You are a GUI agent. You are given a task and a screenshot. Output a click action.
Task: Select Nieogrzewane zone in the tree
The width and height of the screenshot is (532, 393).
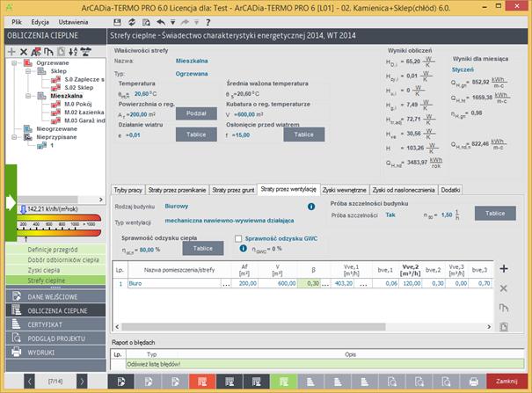(56, 129)
